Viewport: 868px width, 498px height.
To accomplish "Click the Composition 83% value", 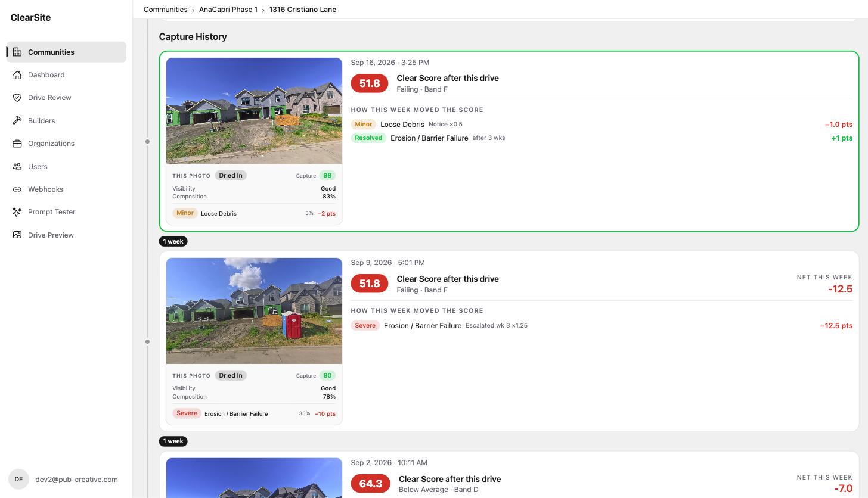I will [x=329, y=197].
